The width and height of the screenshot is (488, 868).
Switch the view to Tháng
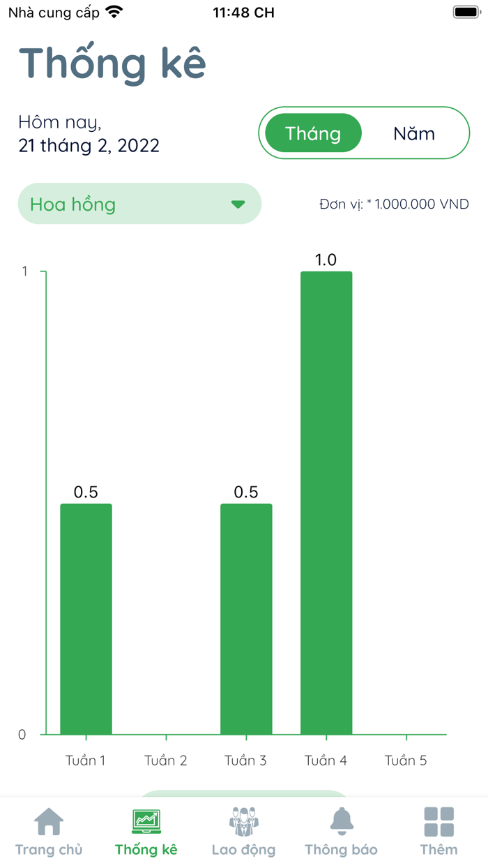coord(313,133)
